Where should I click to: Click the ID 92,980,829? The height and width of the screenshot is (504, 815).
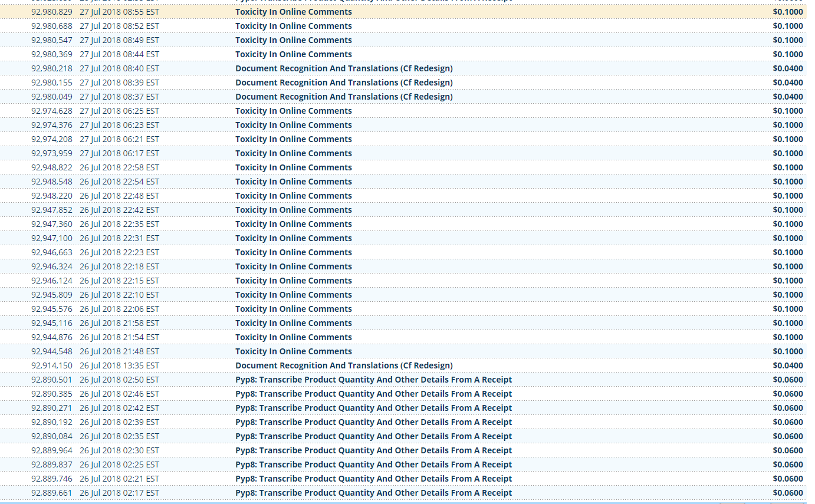[52, 12]
